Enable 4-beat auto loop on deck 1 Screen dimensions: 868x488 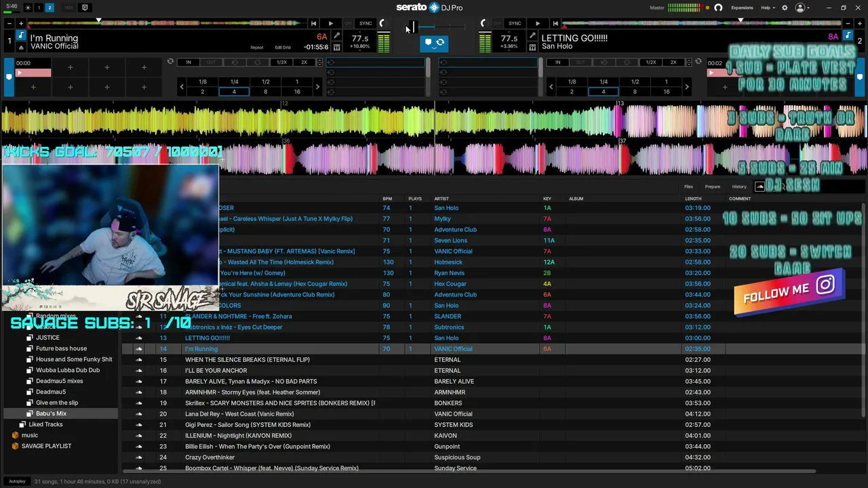[234, 91]
